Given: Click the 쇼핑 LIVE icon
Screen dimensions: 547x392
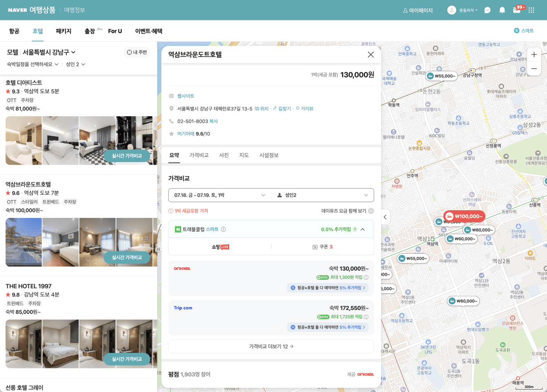Looking at the screenshot, I should click(220, 247).
